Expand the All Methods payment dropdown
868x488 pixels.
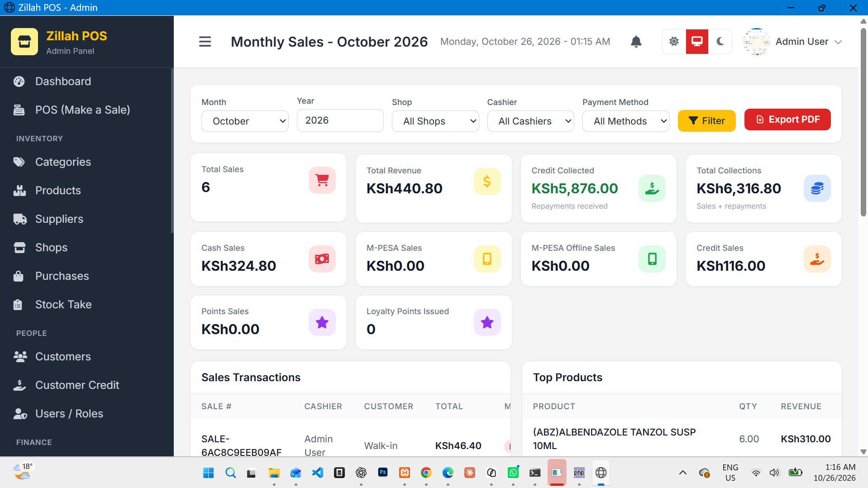click(626, 121)
